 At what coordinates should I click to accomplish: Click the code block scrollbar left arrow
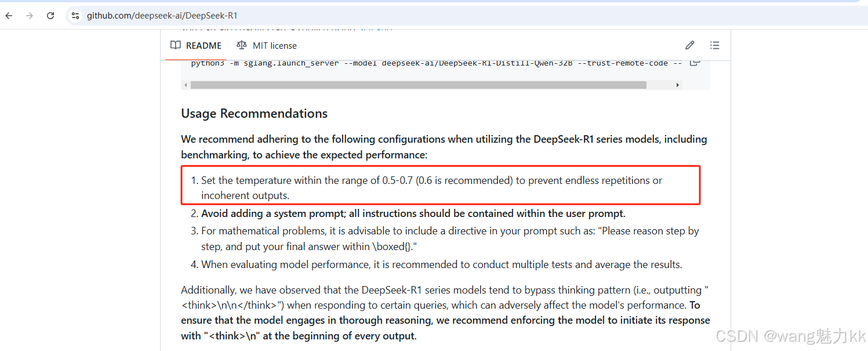186,85
